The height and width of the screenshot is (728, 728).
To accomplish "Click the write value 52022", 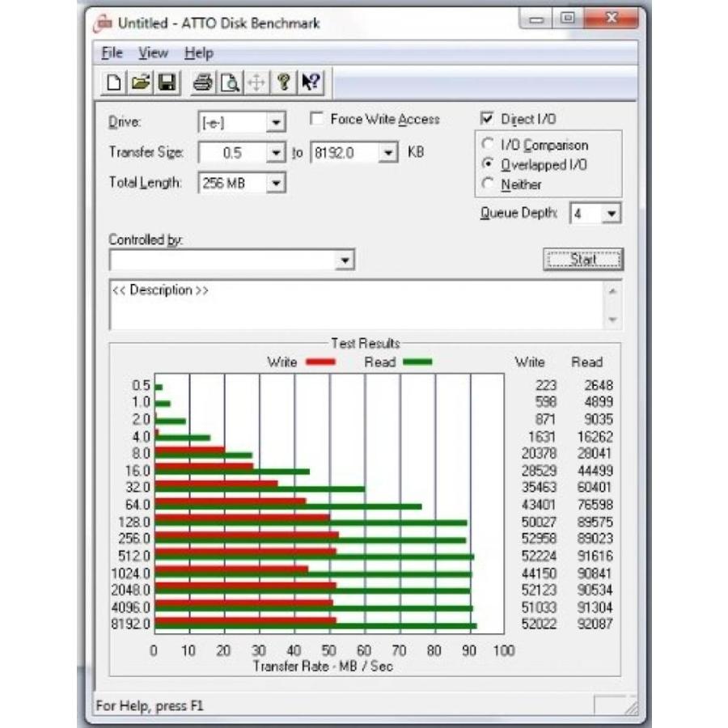I will 539,624.
